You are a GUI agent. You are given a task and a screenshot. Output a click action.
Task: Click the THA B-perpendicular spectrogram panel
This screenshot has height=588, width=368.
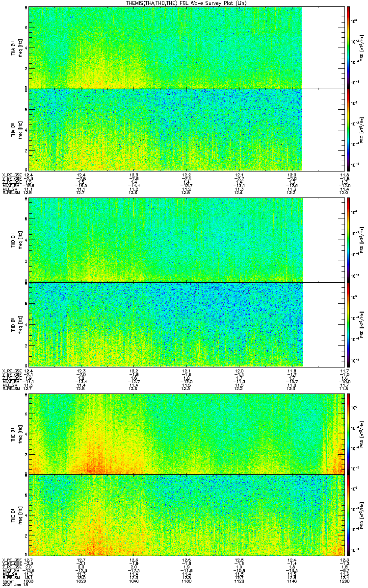pos(165,48)
